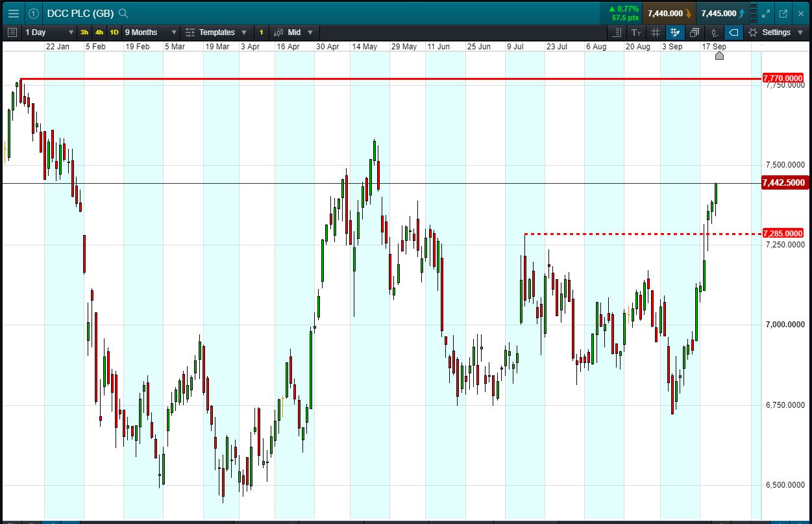Toggle the highlighted price label tag icon
The height and width of the screenshot is (524, 812).
pos(733,32)
